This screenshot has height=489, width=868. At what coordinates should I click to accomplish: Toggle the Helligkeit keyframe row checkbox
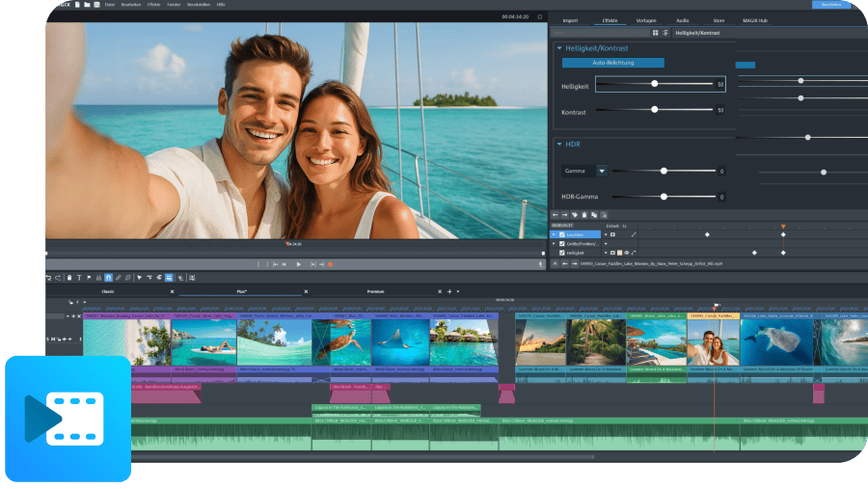pos(562,253)
